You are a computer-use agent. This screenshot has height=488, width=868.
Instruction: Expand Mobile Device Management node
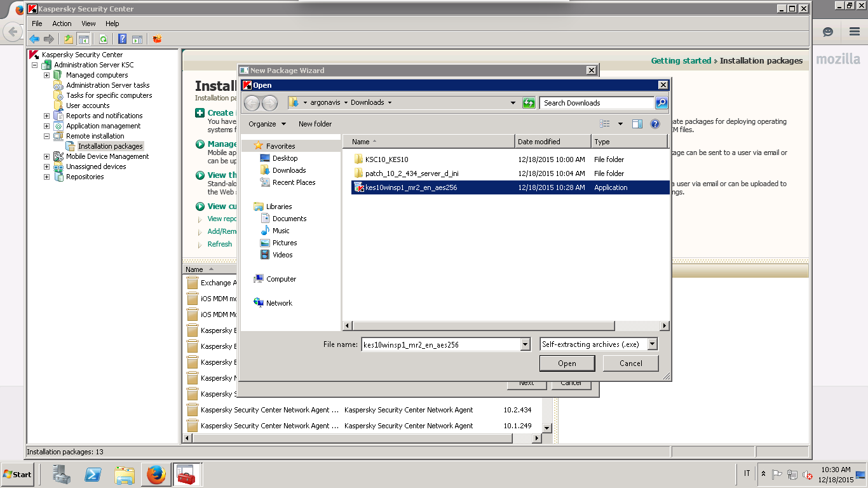pos(46,156)
